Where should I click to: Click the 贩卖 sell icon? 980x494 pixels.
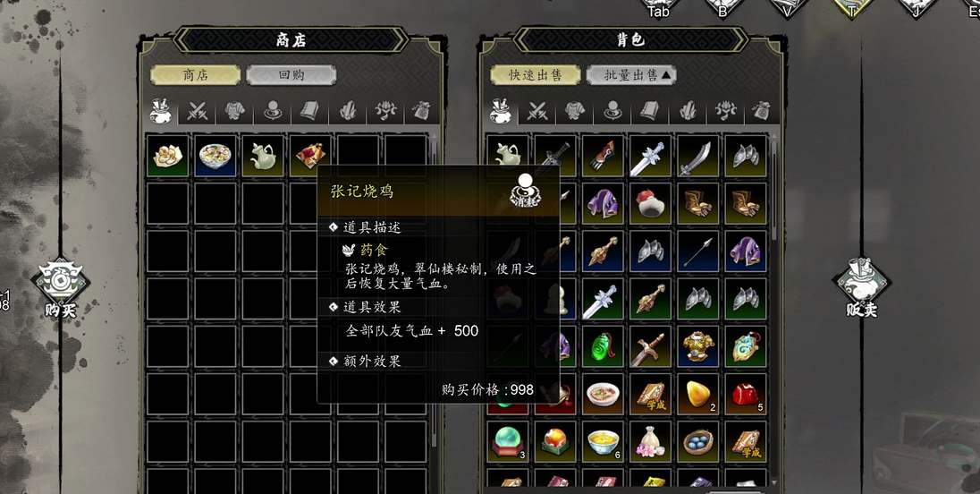click(x=861, y=281)
